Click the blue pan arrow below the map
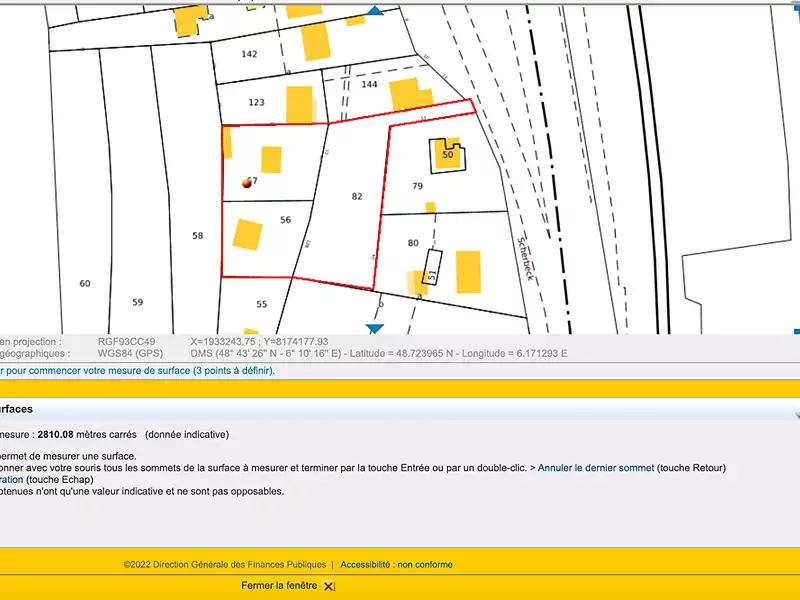Viewport: 800px width, 600px height. [x=376, y=329]
